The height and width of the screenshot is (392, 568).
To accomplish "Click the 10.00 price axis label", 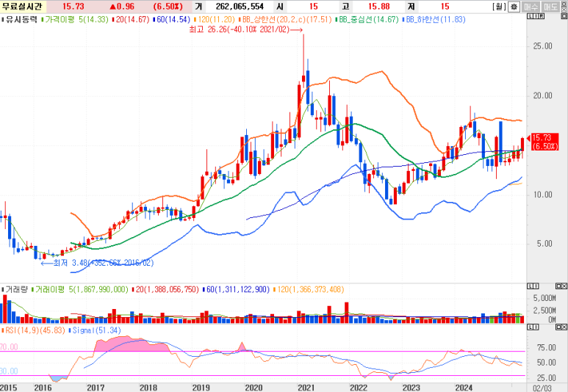I will [542, 195].
